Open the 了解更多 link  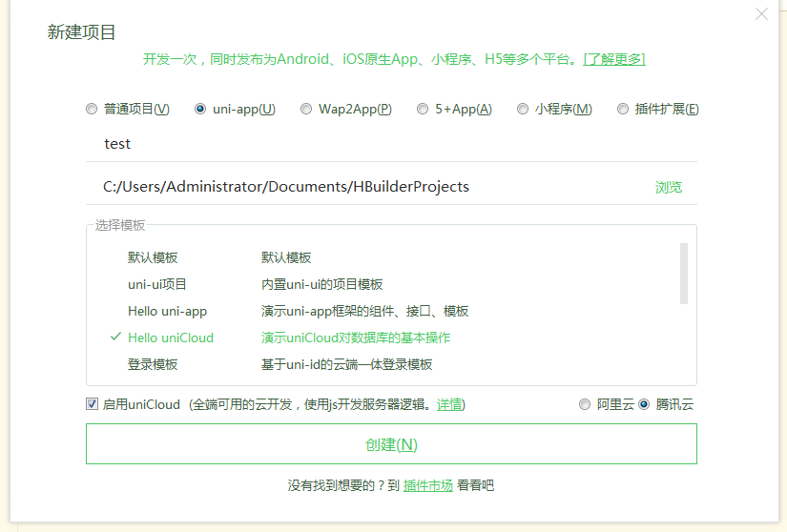pyautogui.click(x=614, y=59)
